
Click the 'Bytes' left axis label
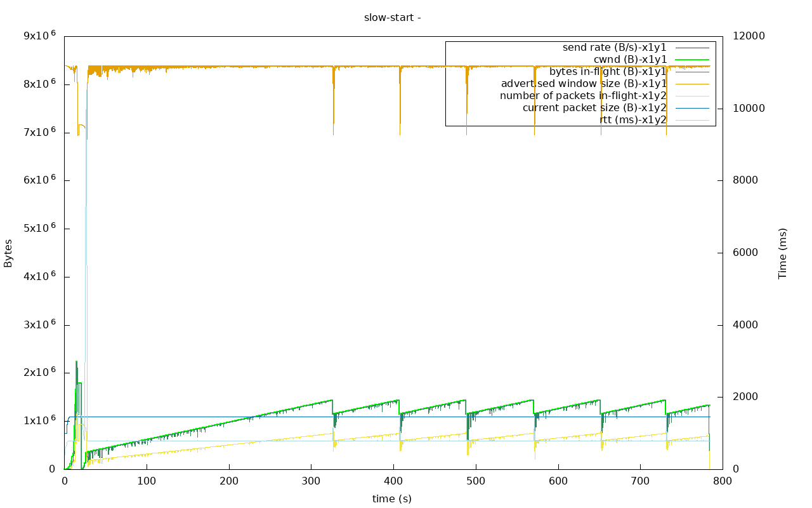(x=8, y=253)
